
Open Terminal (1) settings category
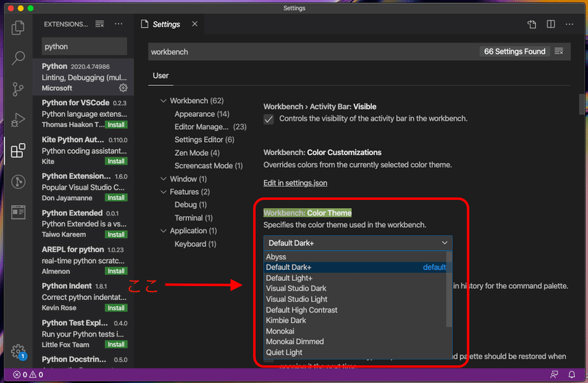(193, 218)
